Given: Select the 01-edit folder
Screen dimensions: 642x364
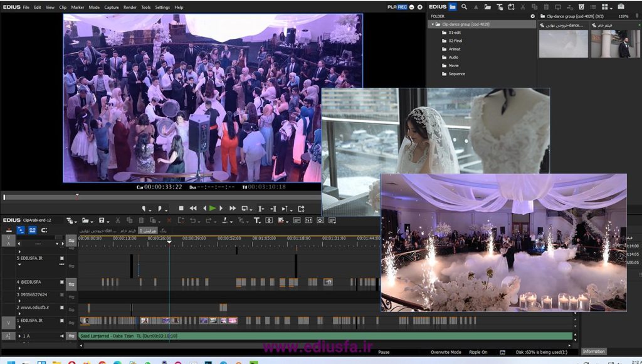Looking at the screenshot, I should point(455,33).
